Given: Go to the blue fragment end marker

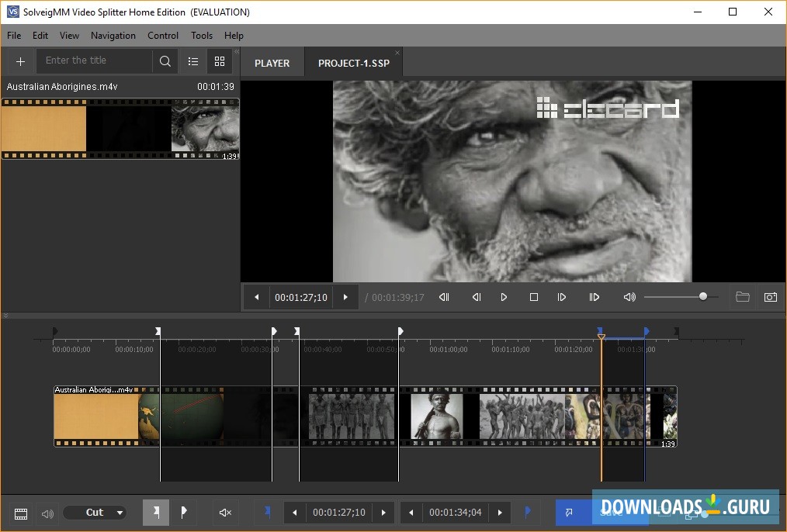Looking at the screenshot, I should point(527,512).
